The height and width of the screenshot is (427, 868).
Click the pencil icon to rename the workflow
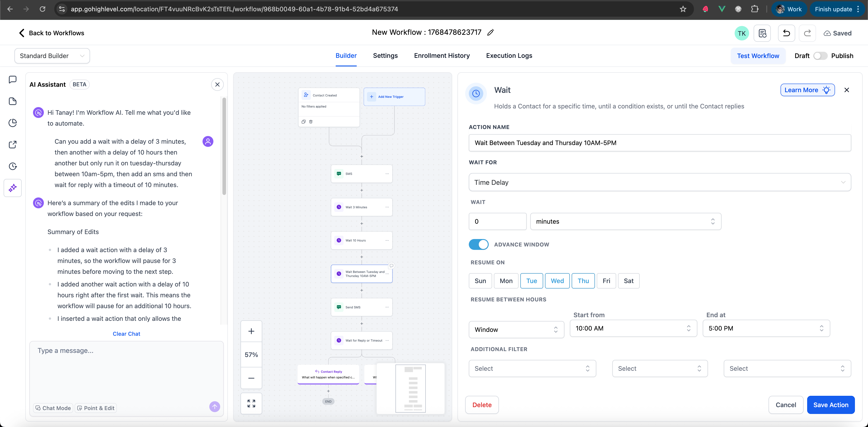[491, 32]
